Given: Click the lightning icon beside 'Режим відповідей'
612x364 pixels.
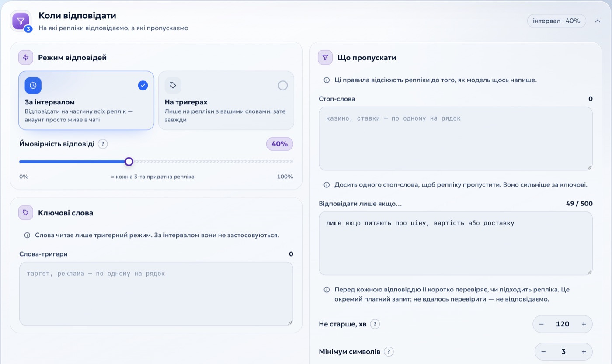Looking at the screenshot, I should pyautogui.click(x=25, y=57).
